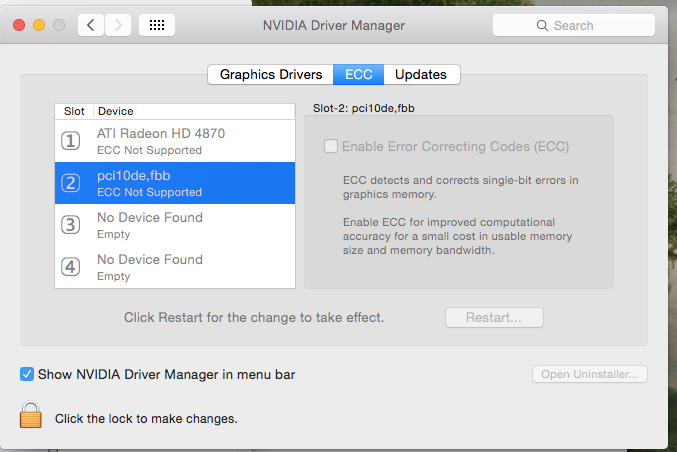Click the slot 2 number icon
Image resolution: width=677 pixels, height=452 pixels.
pos(70,183)
